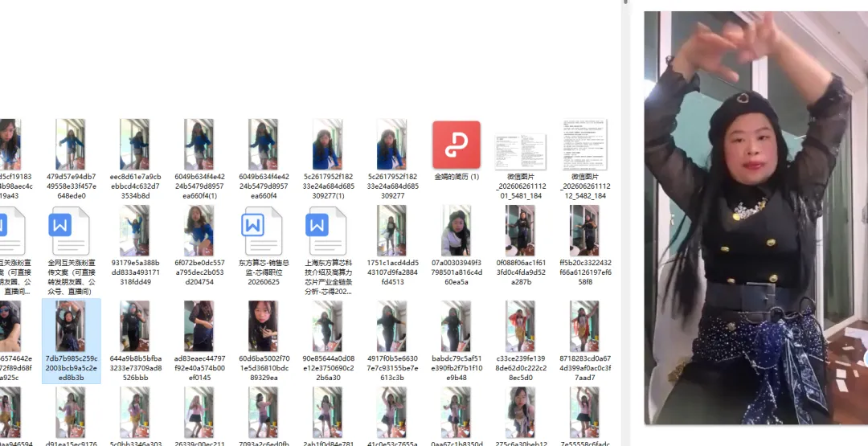Select thumbnail above name 5c0bb3346a303

tap(134, 412)
